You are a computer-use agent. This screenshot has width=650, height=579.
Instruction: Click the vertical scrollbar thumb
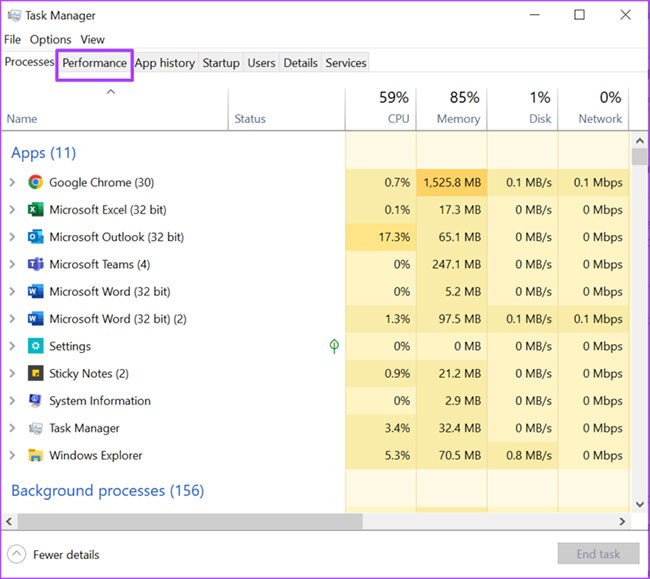pos(640,157)
